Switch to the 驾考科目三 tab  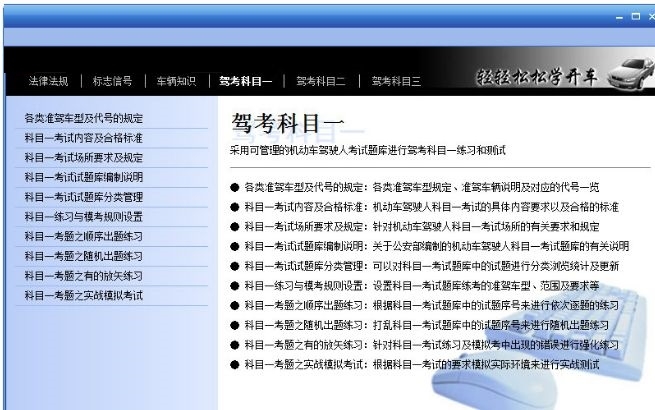click(396, 81)
